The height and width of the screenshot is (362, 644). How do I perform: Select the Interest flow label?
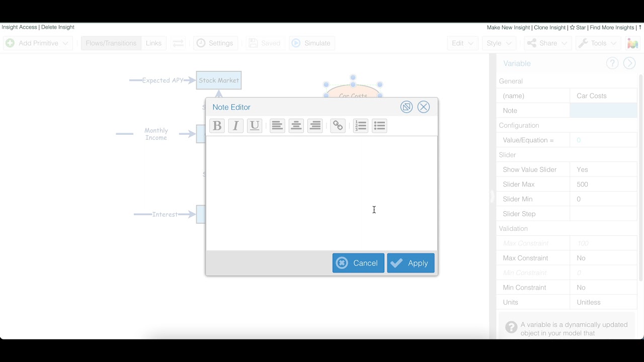[x=165, y=214]
